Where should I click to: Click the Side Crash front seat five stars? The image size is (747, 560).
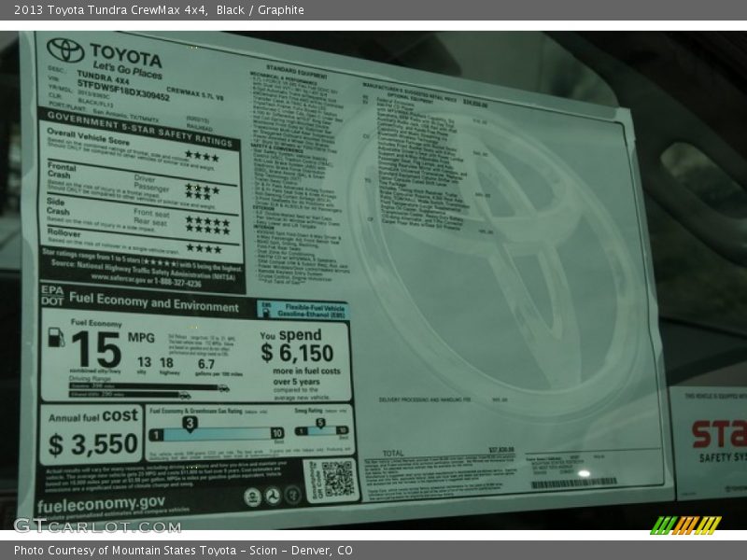(207, 221)
